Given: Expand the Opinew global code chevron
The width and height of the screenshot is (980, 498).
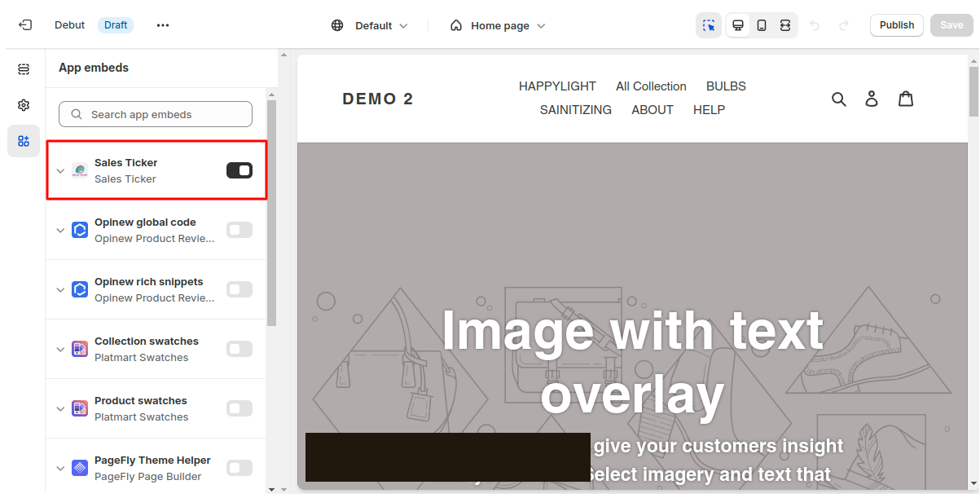Looking at the screenshot, I should click(x=60, y=231).
